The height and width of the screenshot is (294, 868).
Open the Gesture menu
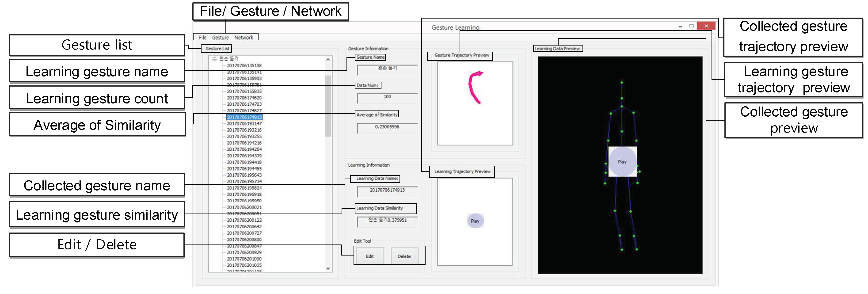(x=220, y=37)
